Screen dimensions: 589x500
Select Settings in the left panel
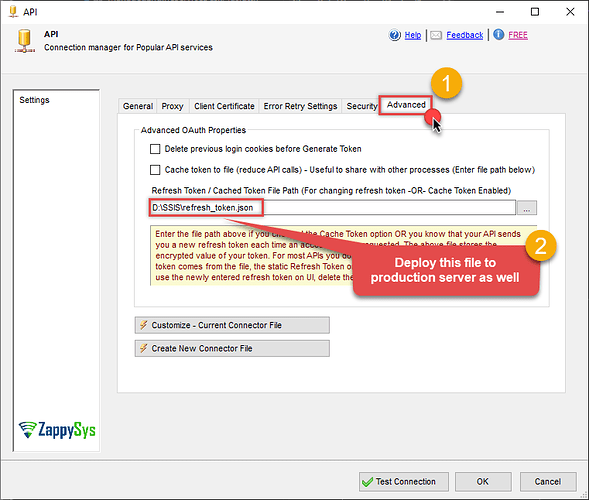click(x=34, y=100)
